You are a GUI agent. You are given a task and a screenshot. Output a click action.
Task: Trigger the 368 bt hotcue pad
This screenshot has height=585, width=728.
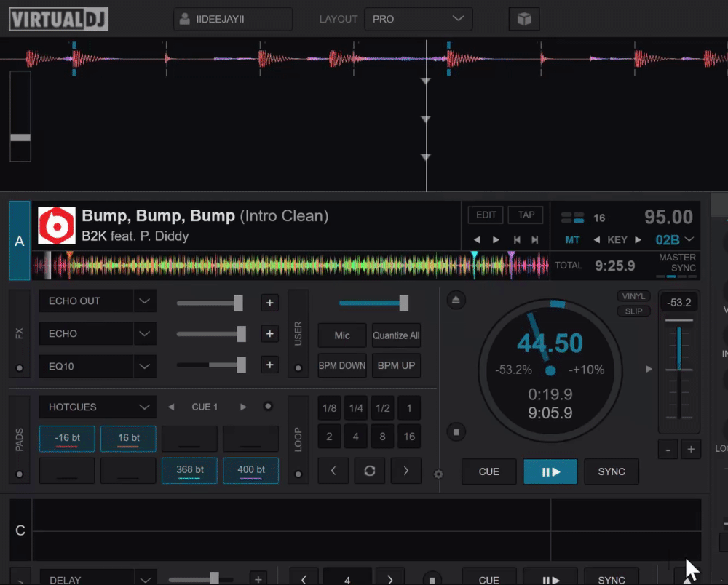pyautogui.click(x=189, y=471)
